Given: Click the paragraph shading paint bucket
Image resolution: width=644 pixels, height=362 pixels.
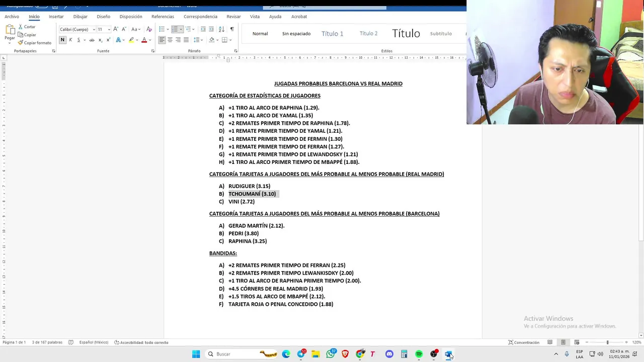Looking at the screenshot, I should (x=211, y=40).
